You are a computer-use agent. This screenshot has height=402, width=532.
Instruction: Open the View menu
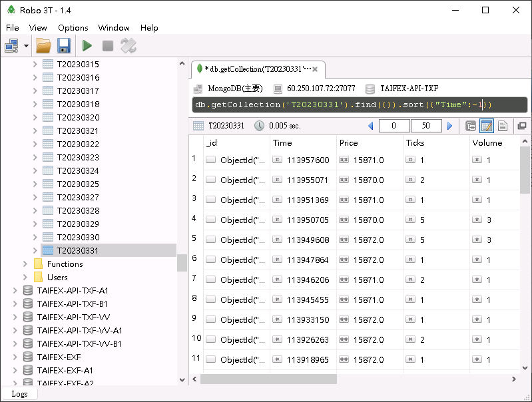[x=38, y=28]
